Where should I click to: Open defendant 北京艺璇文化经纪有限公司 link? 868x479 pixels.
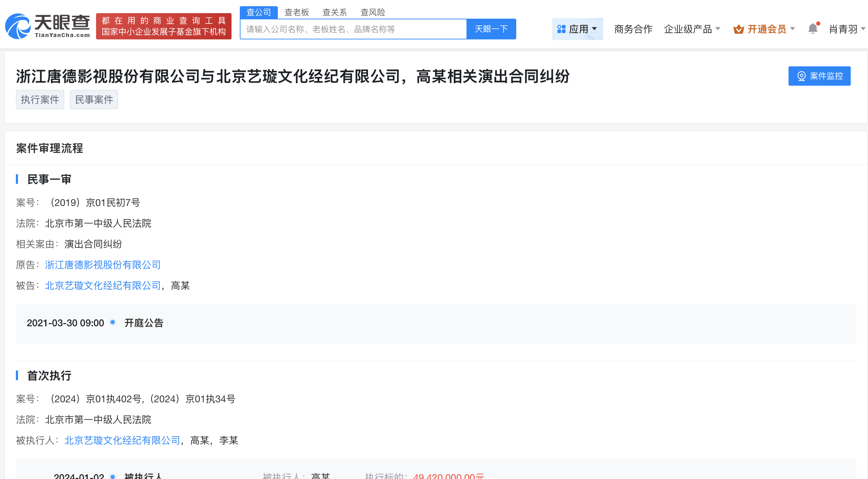(x=103, y=285)
